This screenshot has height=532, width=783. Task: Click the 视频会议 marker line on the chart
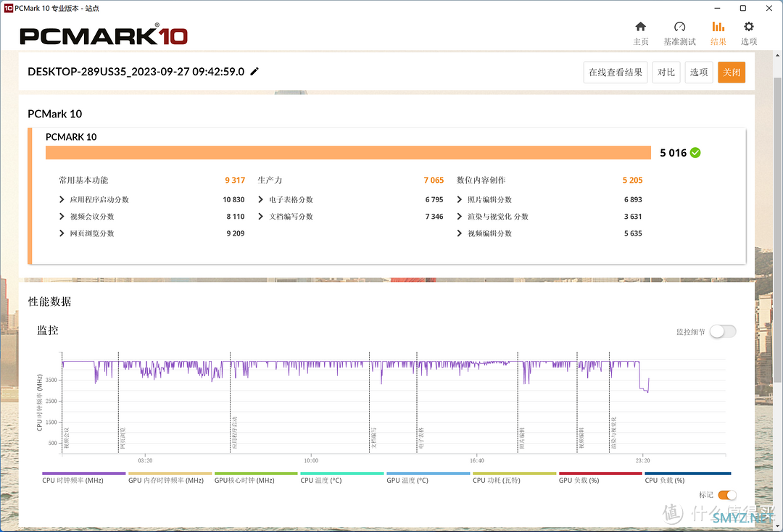pos(62,402)
